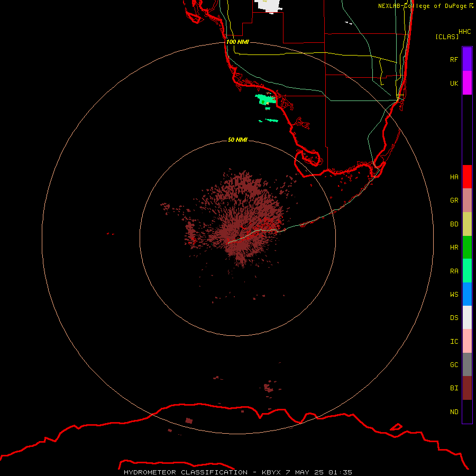
Task: Click the RF purple legend swatch
Action: click(x=467, y=59)
